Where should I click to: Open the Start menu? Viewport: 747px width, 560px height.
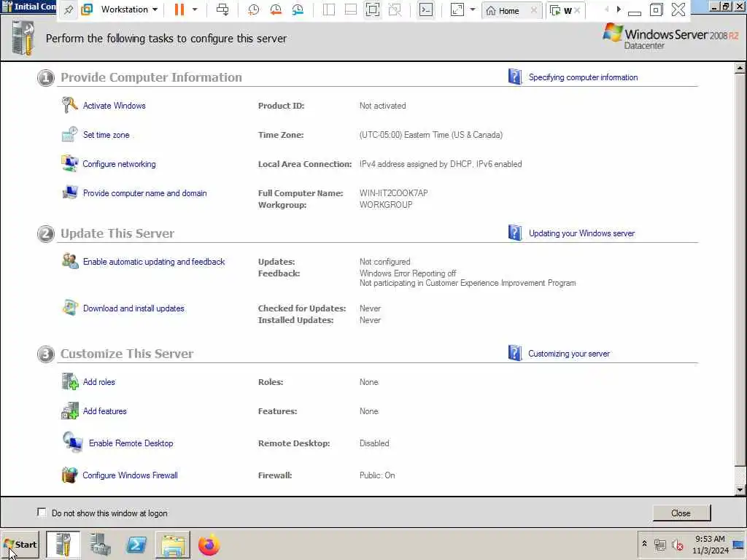[20, 545]
